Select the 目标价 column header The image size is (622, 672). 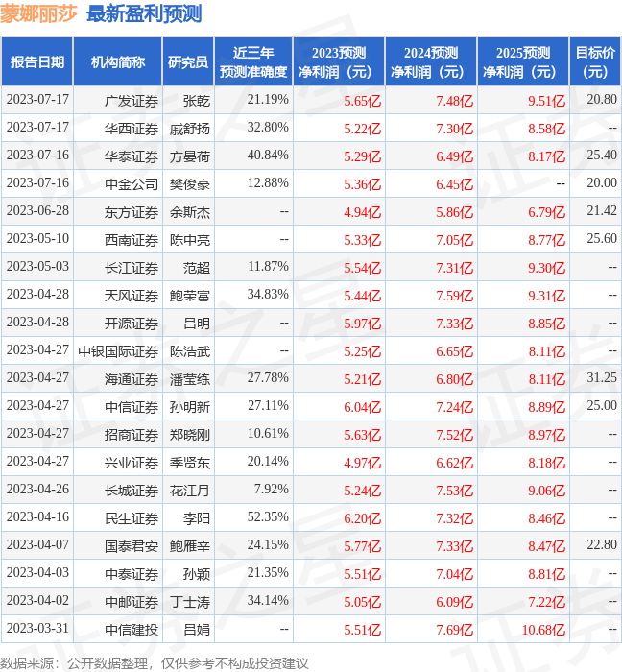click(x=595, y=61)
